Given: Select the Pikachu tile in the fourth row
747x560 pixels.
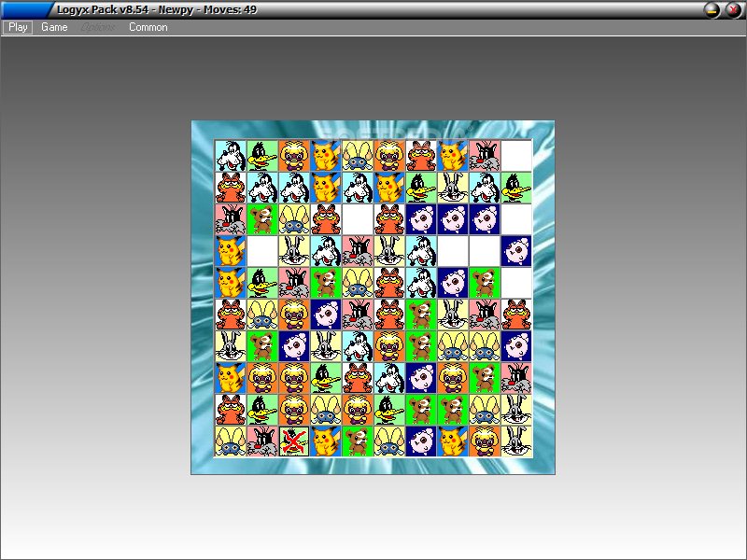Looking at the screenshot, I should click(x=231, y=251).
